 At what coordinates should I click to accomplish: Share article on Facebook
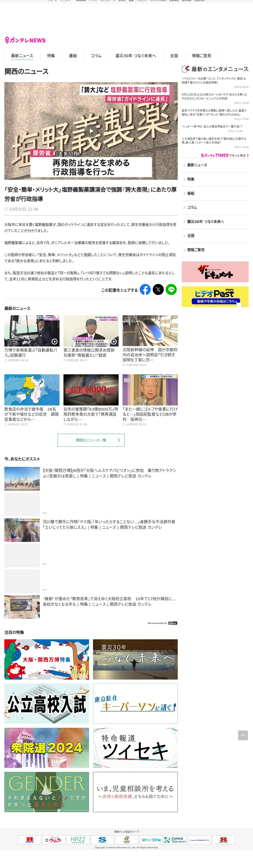[145, 289]
